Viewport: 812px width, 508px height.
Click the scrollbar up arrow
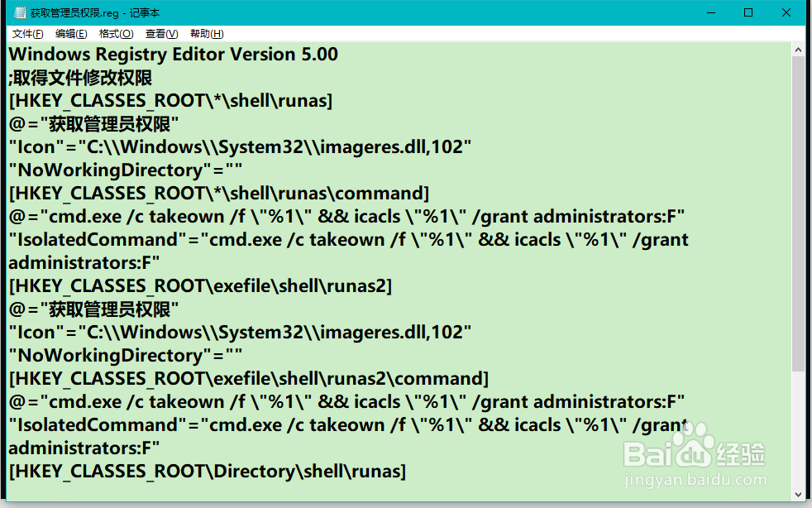(798, 50)
